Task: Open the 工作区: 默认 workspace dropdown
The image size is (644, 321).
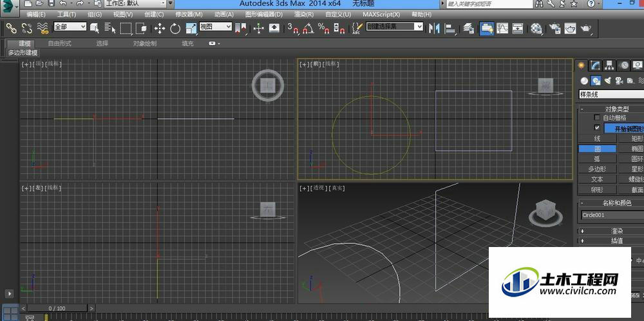Action: [135, 4]
